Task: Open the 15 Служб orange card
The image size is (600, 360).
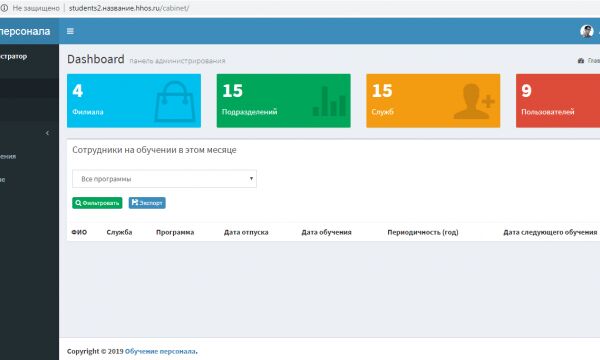Action: pos(433,101)
